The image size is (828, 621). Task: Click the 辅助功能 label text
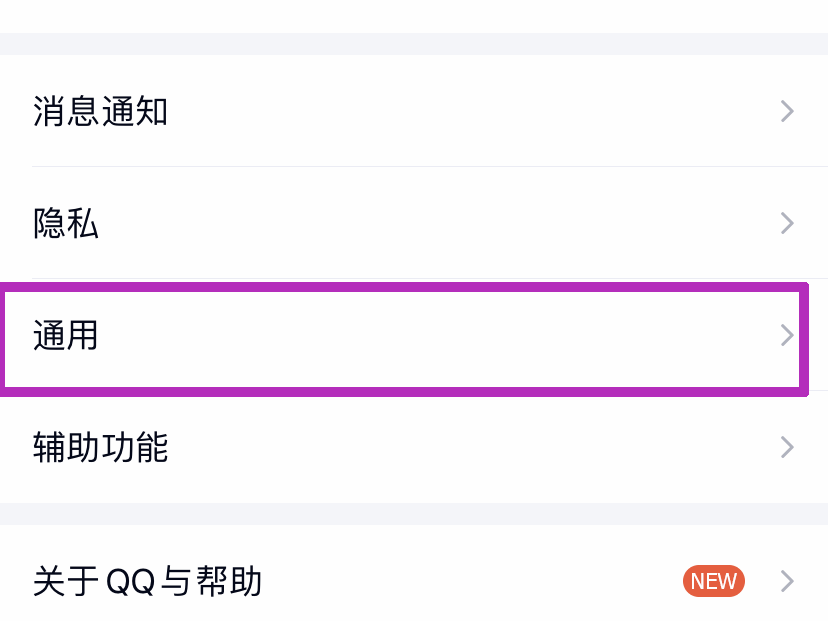pos(100,447)
